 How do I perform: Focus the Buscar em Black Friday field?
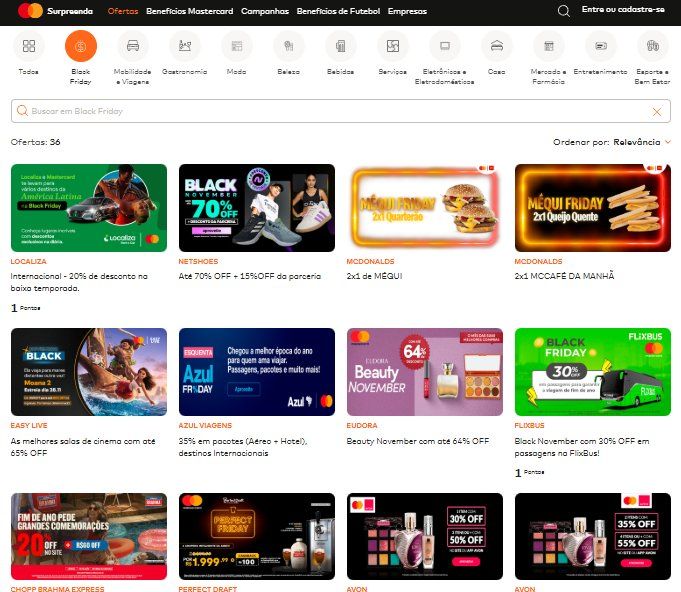click(340, 111)
